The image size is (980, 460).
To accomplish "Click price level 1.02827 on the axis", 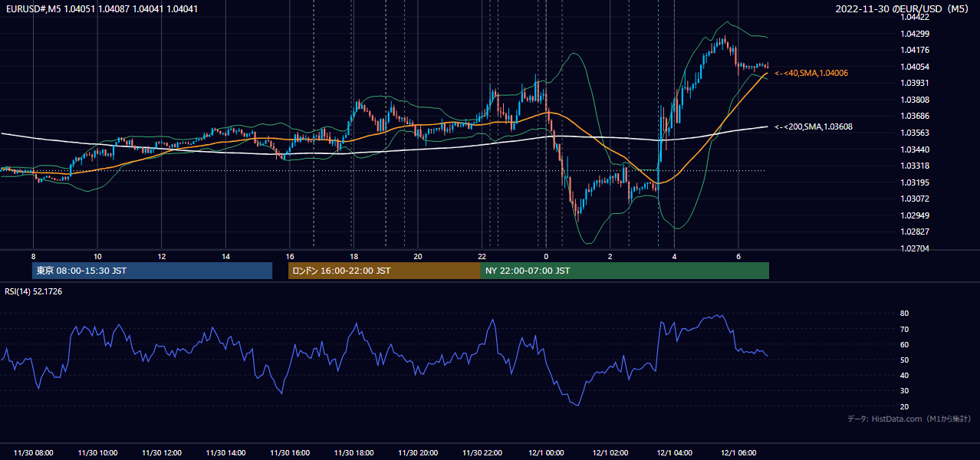I will 915,232.
